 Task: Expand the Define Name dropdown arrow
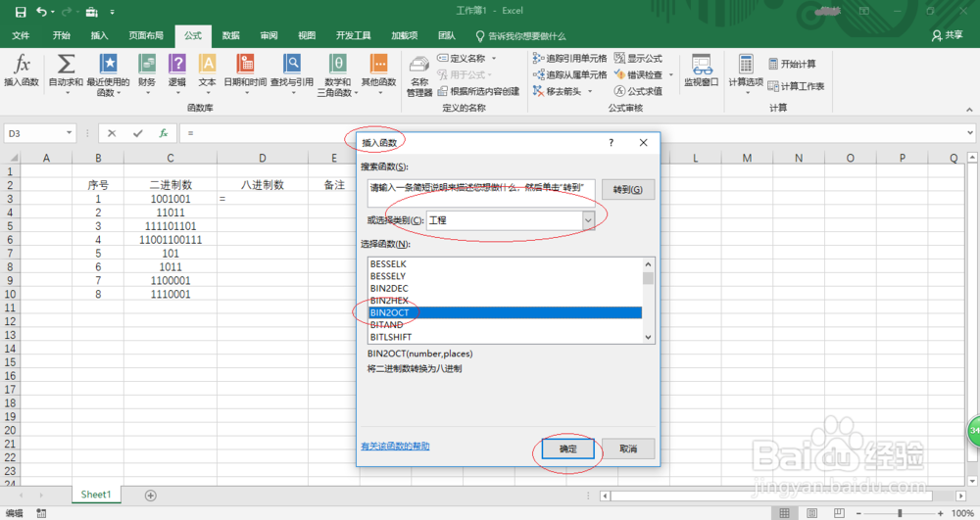(x=494, y=58)
